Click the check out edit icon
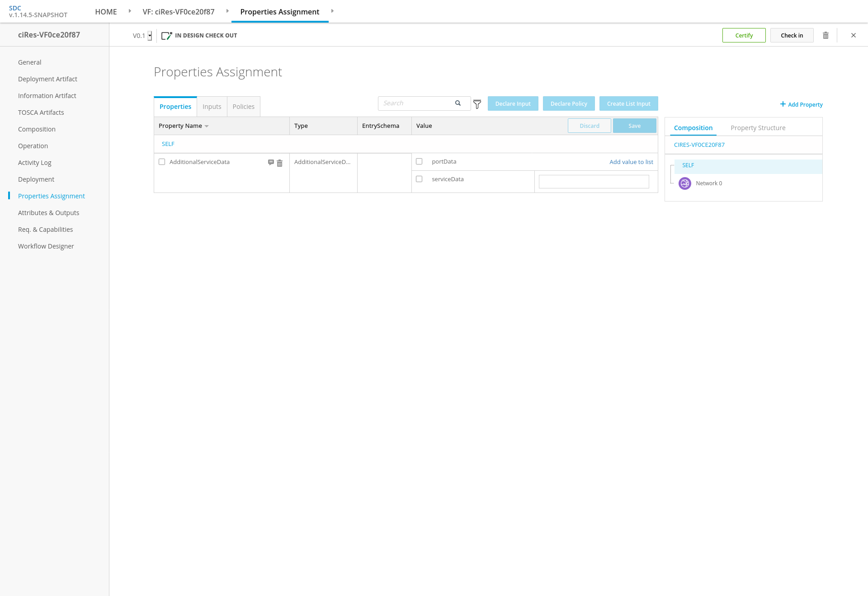The width and height of the screenshot is (868, 596). pos(166,36)
